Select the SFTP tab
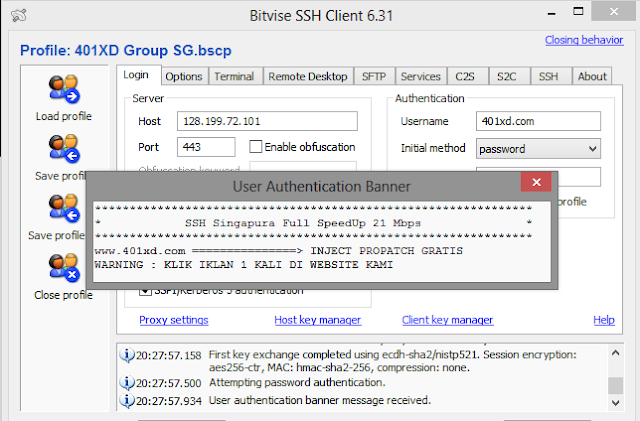The height and width of the screenshot is (421, 640). coord(374,76)
